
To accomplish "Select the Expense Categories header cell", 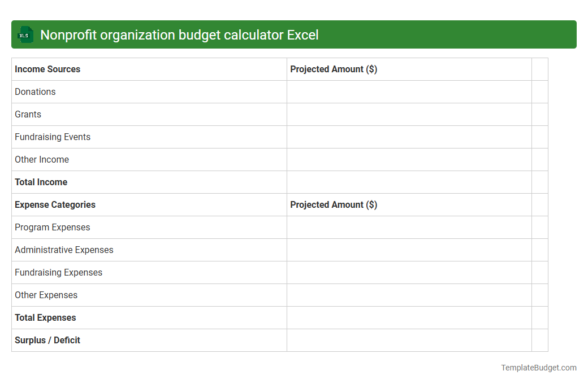I will pos(55,204).
